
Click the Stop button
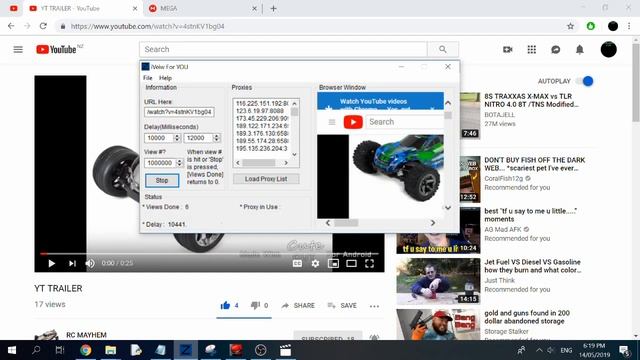pos(162,180)
